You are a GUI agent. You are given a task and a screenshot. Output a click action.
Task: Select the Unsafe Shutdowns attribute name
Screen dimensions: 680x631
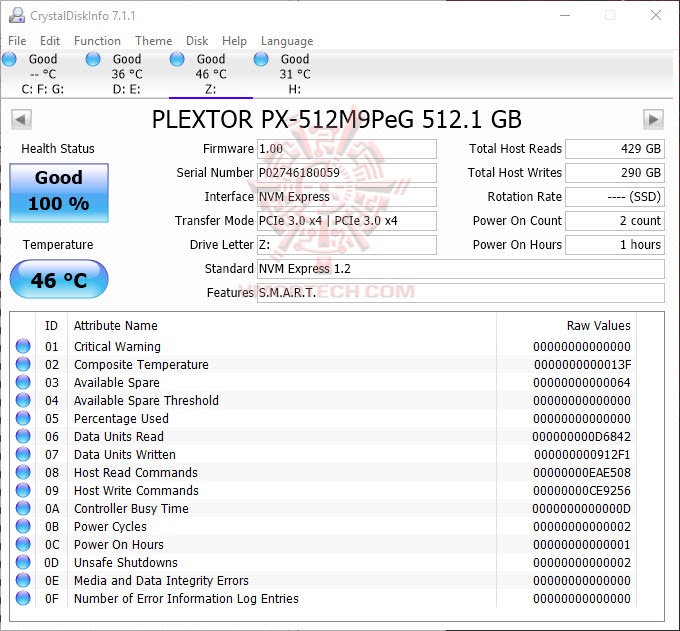(x=126, y=562)
